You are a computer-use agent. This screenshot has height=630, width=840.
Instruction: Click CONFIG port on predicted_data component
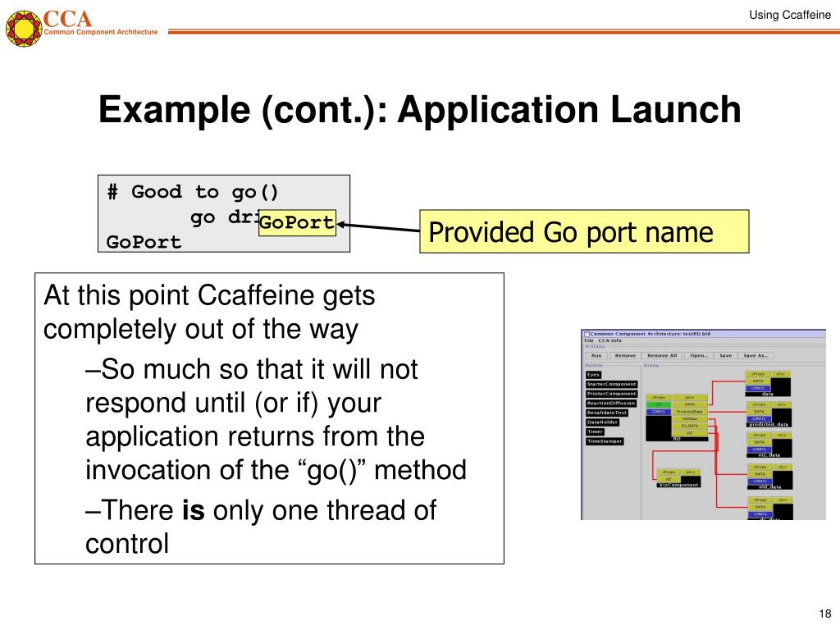[x=759, y=419]
